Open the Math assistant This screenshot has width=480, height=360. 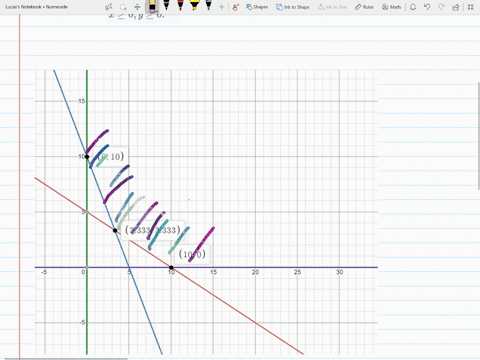click(x=391, y=7)
